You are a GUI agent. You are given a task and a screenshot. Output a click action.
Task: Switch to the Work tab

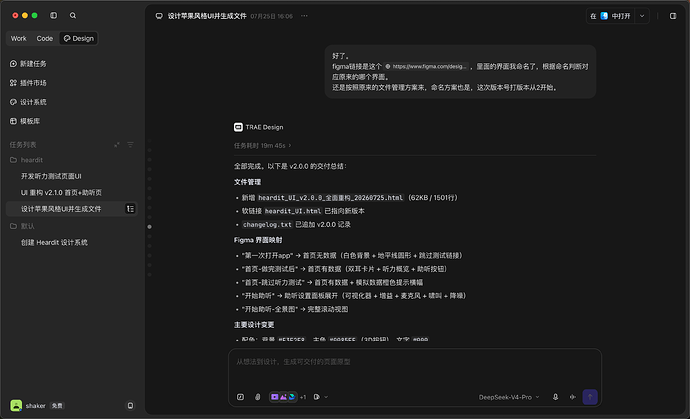[x=18, y=38]
